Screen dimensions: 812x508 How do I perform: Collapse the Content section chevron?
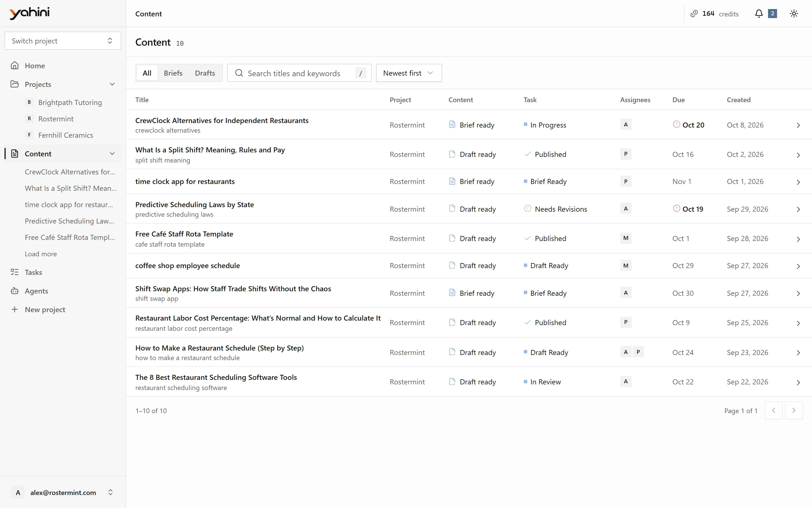point(112,154)
